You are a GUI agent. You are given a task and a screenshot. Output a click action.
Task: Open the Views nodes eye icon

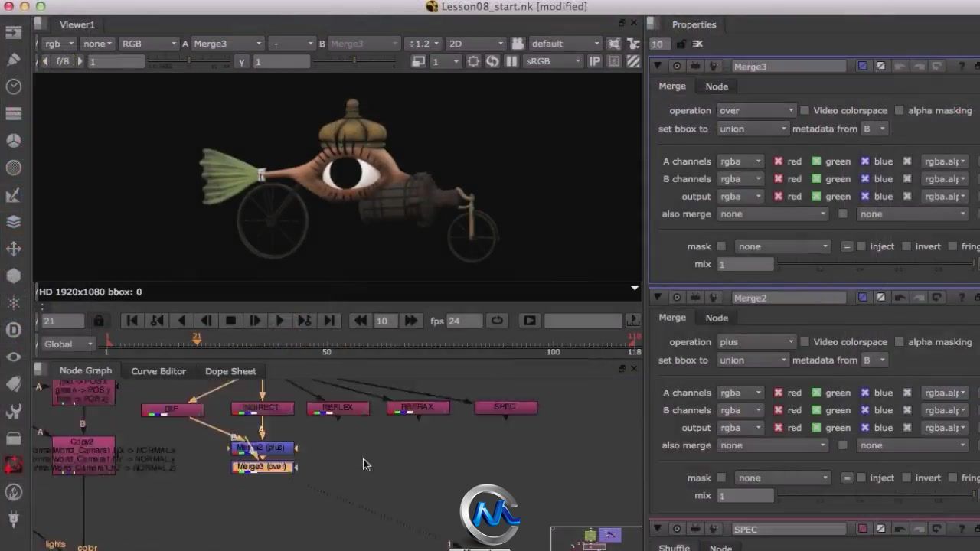click(13, 357)
